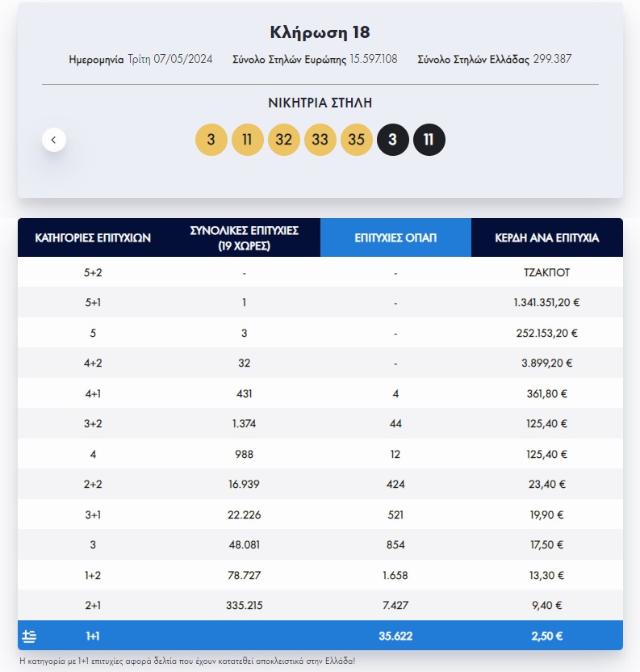Select the ΚΑΤΗΓΟΡΙΕΣ ΕΠΙΤΥΧΙΩΝ column header
The height and width of the screenshot is (672, 640).
point(93,237)
